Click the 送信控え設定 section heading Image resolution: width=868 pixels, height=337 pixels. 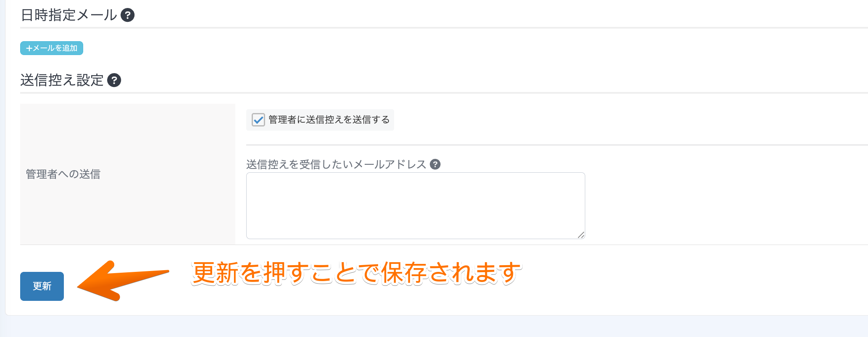62,80
